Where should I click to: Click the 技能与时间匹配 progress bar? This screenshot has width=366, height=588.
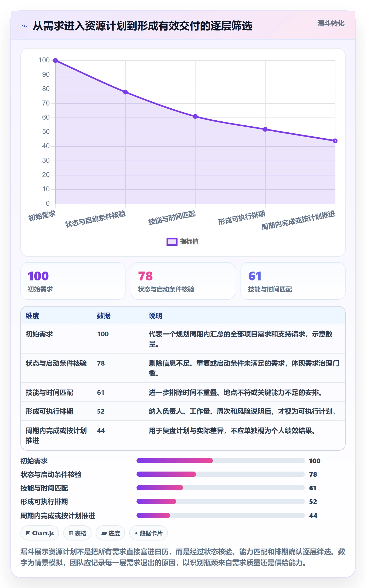[x=220, y=488]
